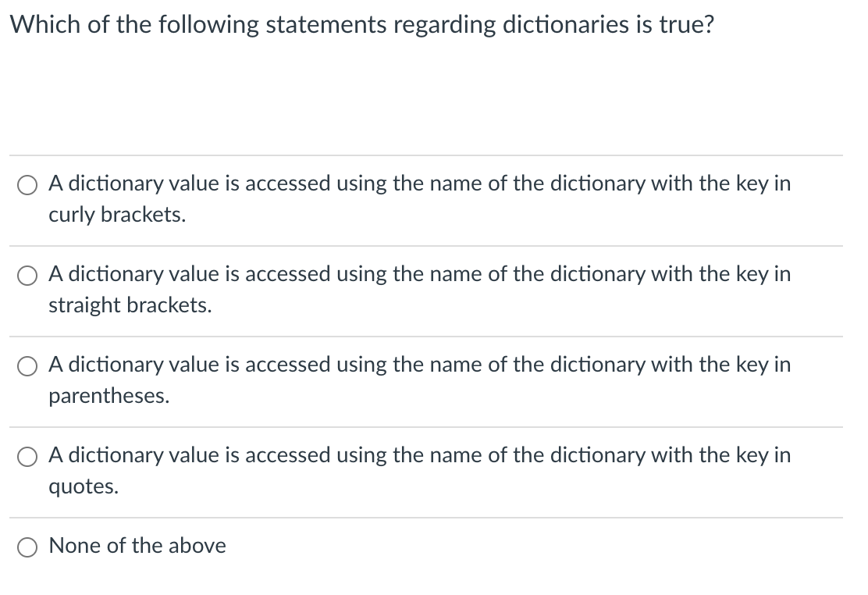Select the radio button for straight brackets answer
The height and width of the screenshot is (595, 868).
(x=27, y=276)
